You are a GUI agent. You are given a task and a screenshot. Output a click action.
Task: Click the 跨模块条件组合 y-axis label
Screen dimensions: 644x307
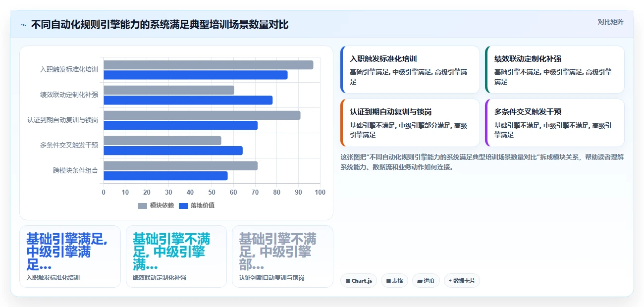75,170
